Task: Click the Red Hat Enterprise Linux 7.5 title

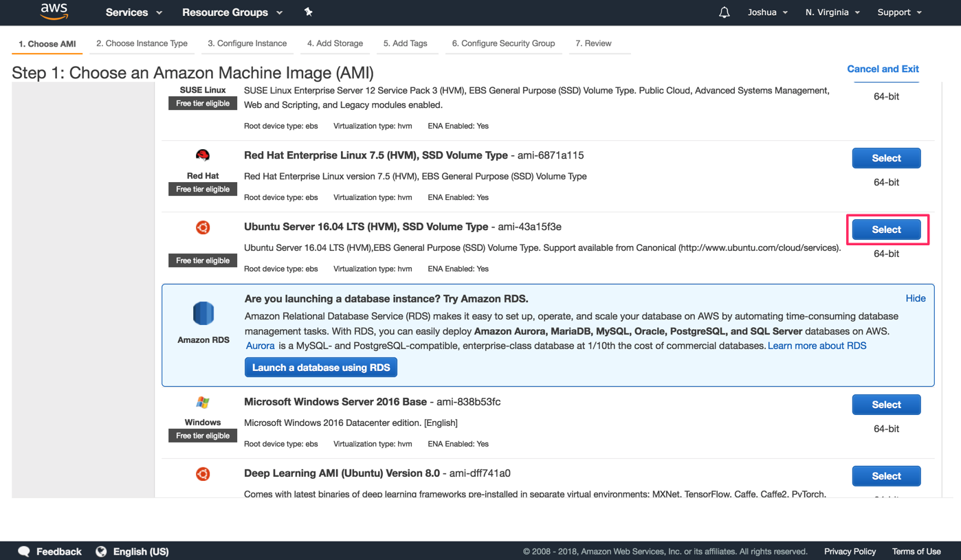Action: (x=376, y=155)
